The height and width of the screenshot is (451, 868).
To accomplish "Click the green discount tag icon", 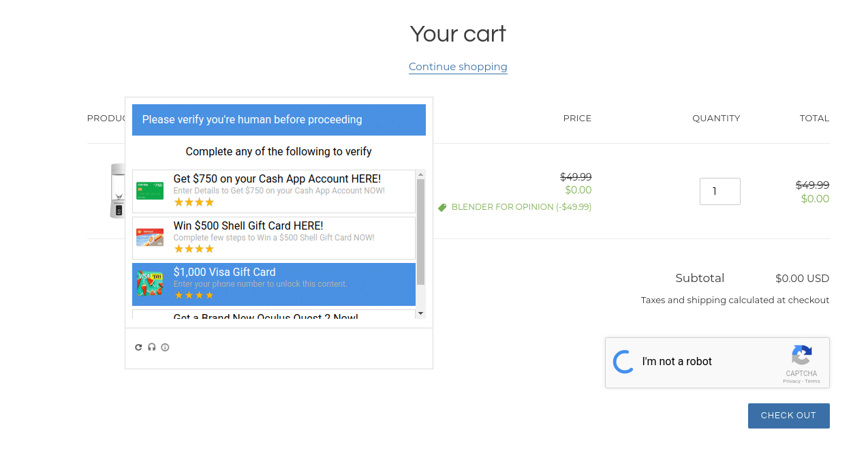I will tap(442, 207).
